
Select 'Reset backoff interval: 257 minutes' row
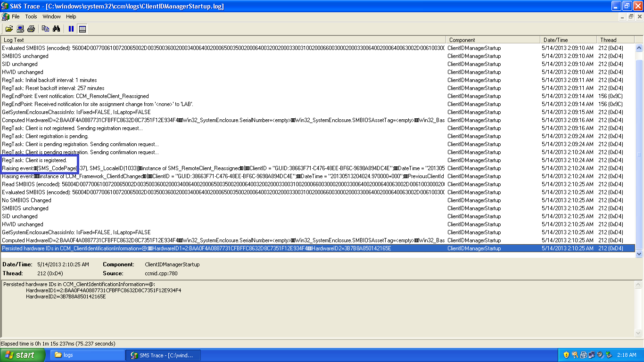point(318,88)
